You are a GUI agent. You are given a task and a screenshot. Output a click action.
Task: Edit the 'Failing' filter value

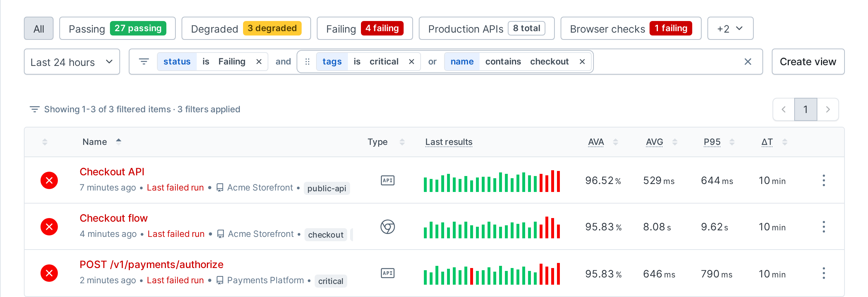(232, 62)
